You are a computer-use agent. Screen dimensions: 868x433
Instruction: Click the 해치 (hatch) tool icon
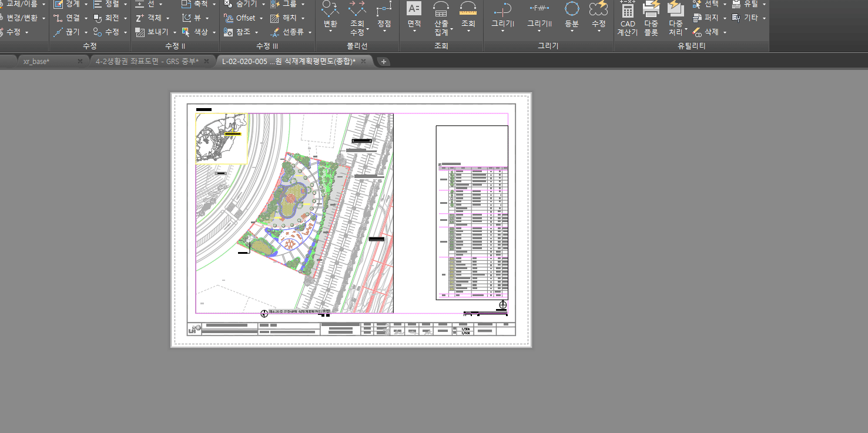coord(274,18)
